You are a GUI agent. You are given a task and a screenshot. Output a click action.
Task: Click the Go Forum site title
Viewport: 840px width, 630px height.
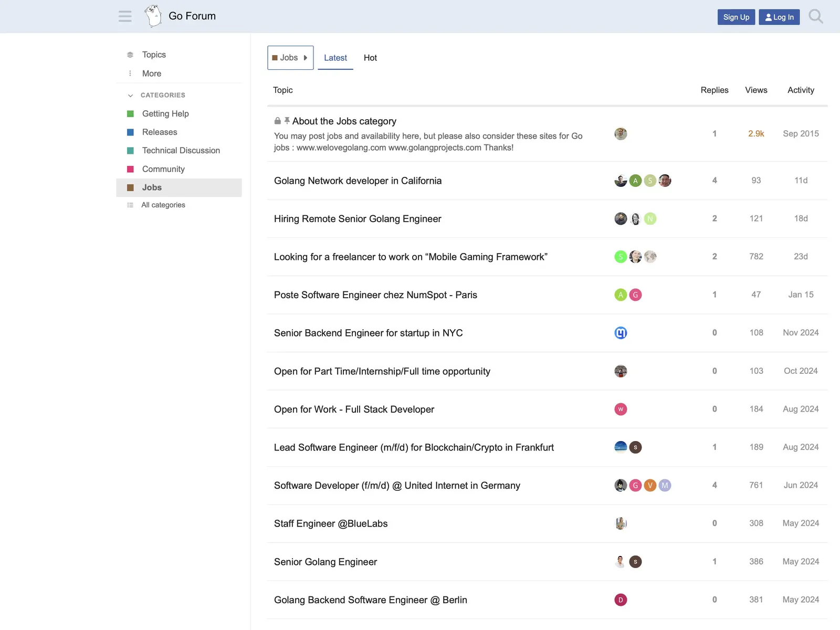click(x=192, y=16)
